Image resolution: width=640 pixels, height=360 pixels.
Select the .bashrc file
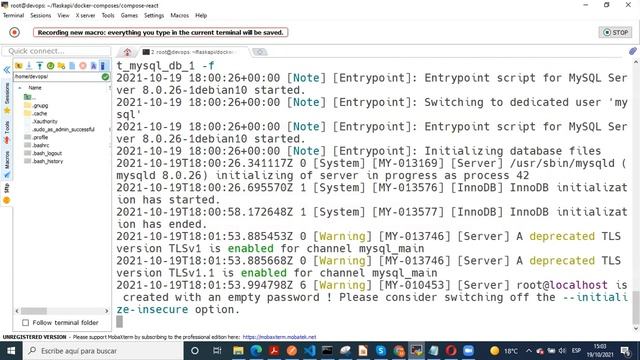[x=37, y=145]
